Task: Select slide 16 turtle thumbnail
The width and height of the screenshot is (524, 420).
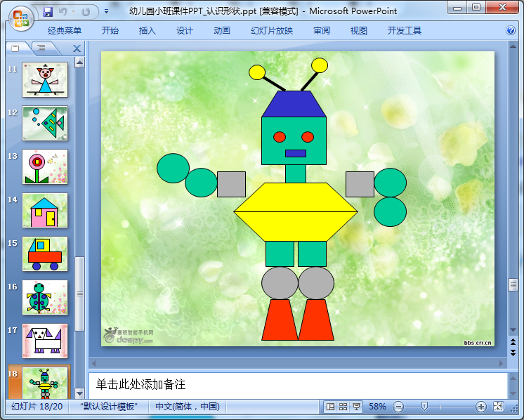Action: [x=45, y=297]
